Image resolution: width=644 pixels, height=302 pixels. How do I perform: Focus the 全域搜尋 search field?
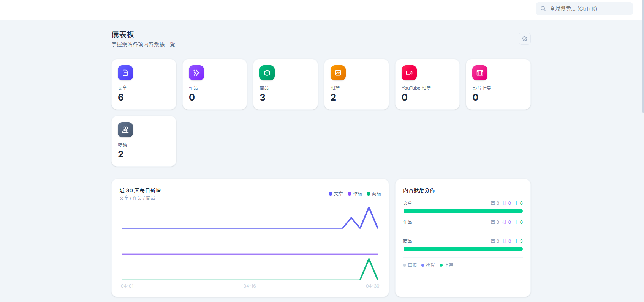(x=584, y=9)
